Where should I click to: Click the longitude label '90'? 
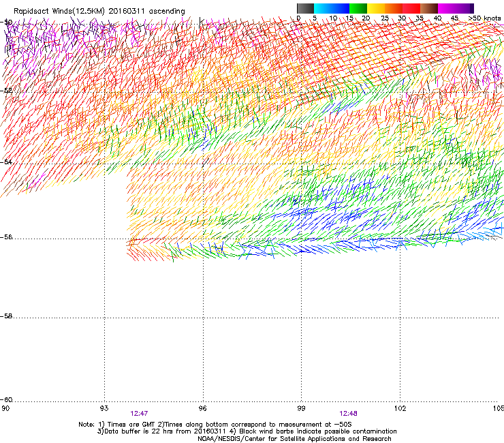(x=5, y=408)
